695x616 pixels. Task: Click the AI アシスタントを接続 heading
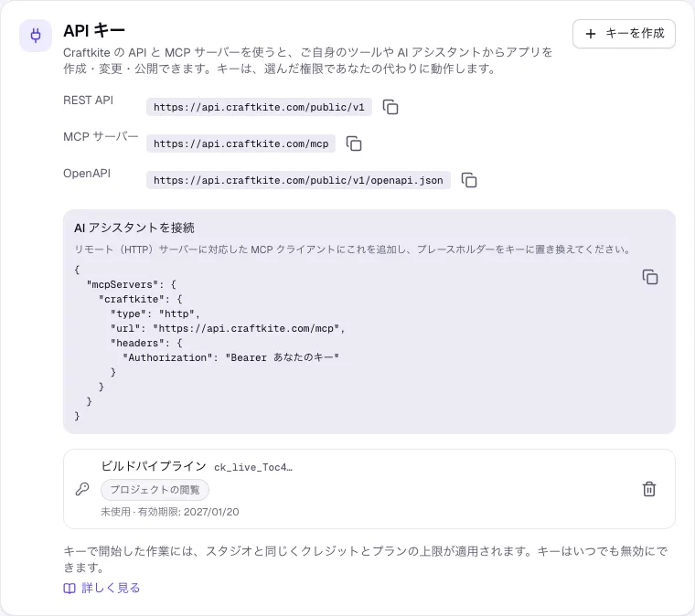134,228
